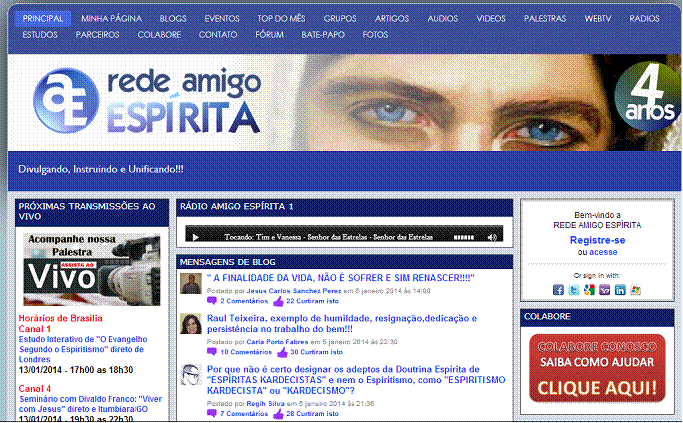Open the 22 Curtiram isto link
The width and height of the screenshot is (683, 423).
point(312,301)
